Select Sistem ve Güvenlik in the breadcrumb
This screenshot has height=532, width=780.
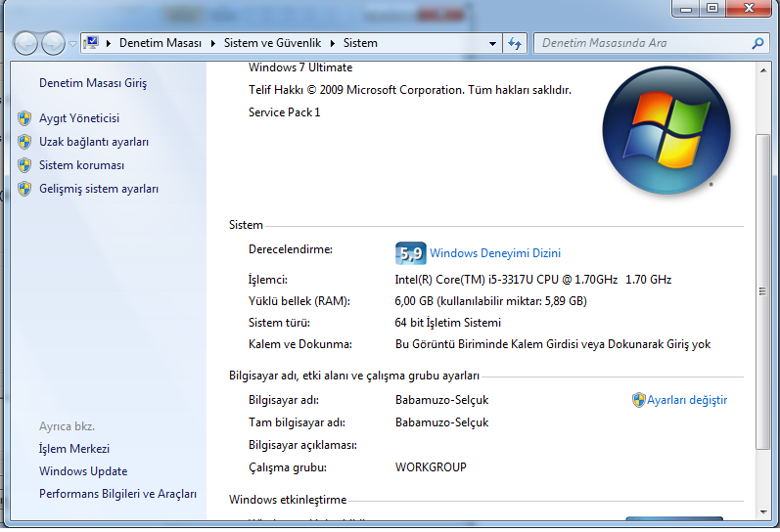pos(273,43)
